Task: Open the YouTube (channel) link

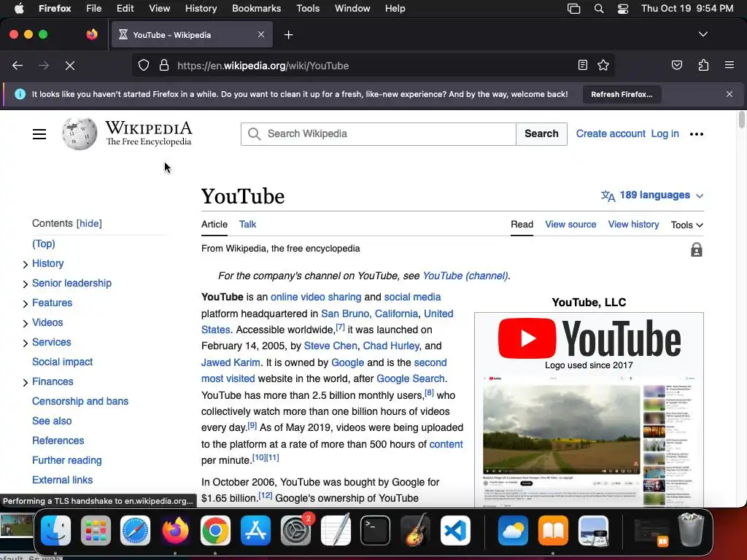Action: pos(465,276)
